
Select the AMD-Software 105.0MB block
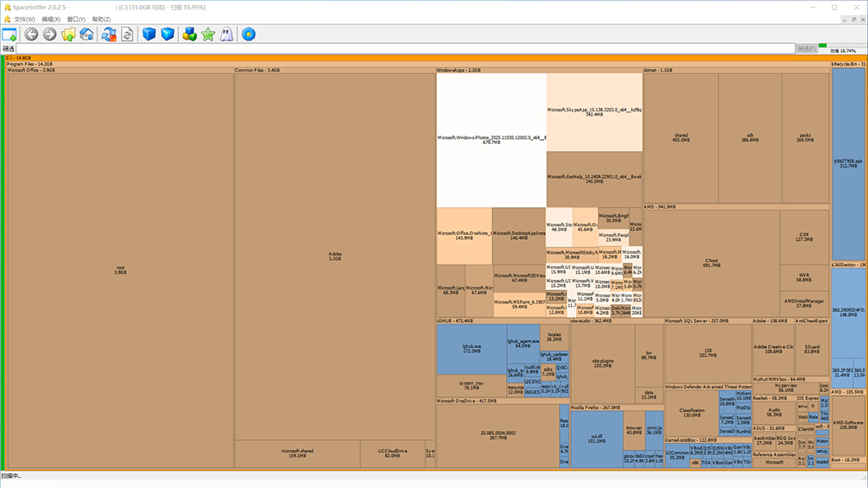pyautogui.click(x=848, y=425)
